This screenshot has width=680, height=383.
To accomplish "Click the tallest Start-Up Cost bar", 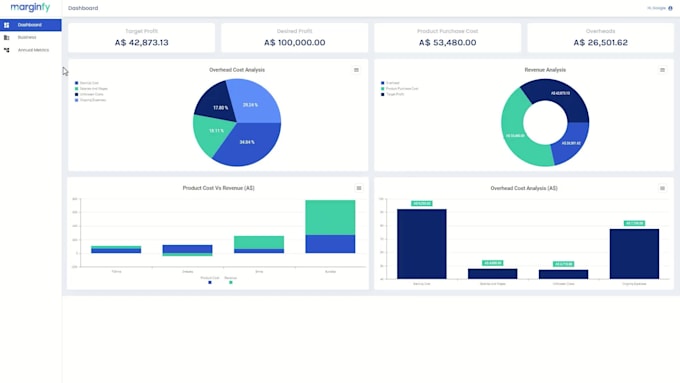I will [422, 244].
